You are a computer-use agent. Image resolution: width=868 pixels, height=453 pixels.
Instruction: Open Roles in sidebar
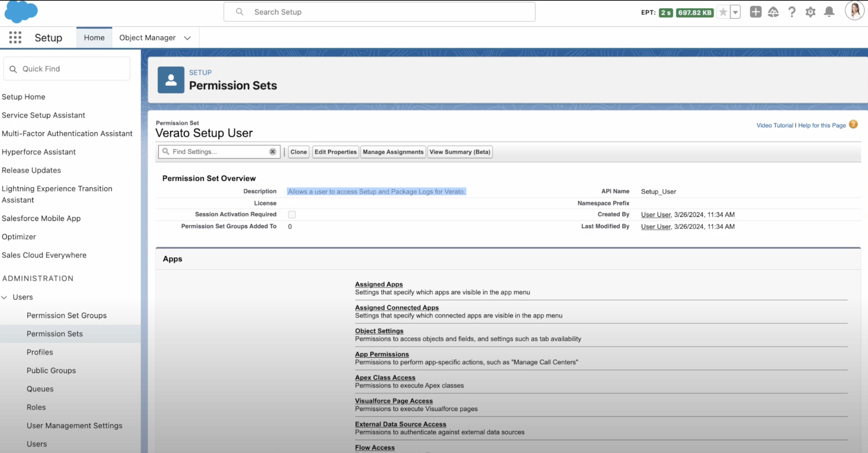pos(36,407)
